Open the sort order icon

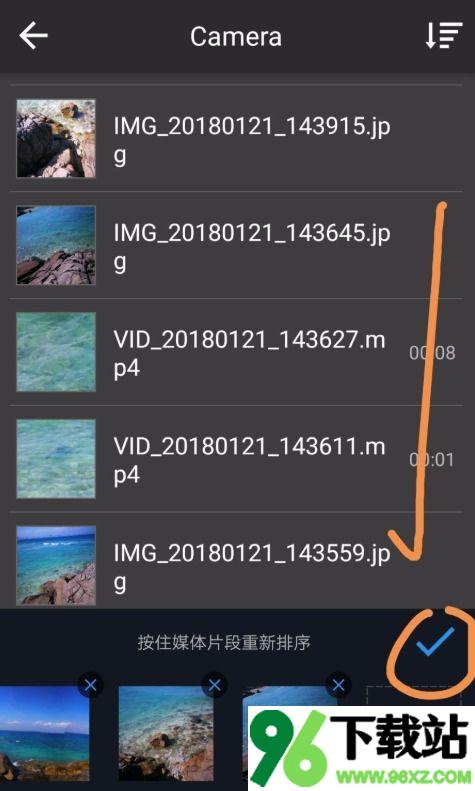443,35
